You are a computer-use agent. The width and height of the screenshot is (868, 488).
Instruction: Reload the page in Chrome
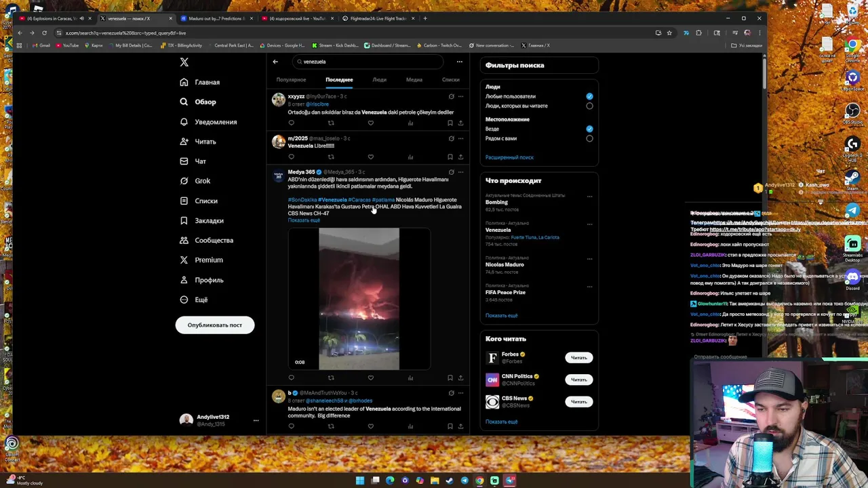pyautogui.click(x=44, y=33)
